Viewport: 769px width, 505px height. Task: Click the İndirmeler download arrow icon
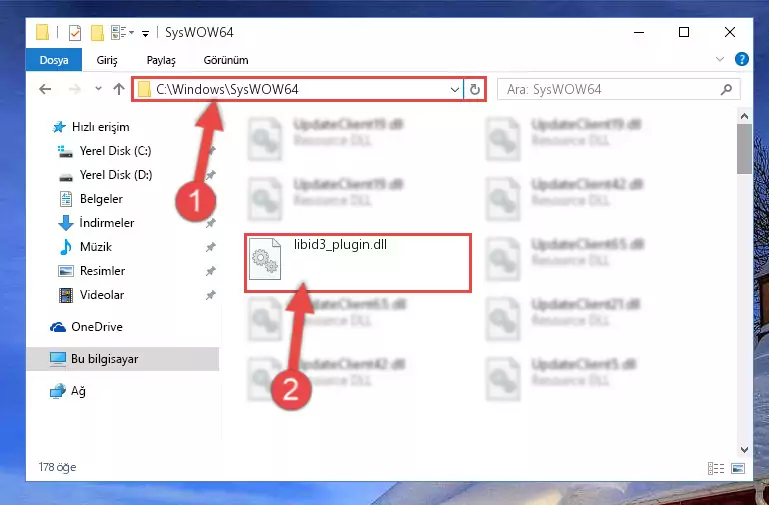(66, 223)
